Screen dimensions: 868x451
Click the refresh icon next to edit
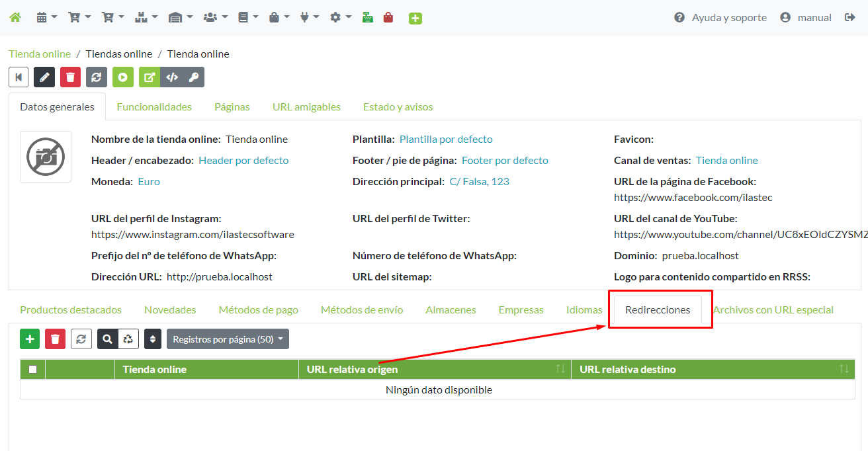[x=97, y=77]
